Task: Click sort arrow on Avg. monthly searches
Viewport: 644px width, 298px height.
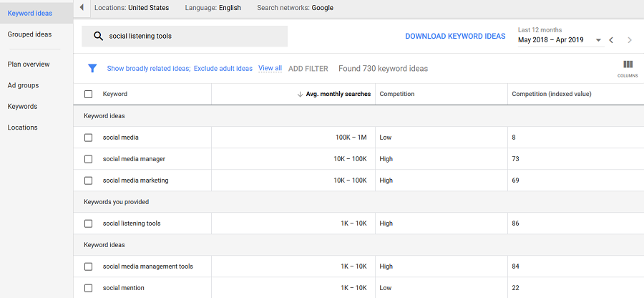Action: [300, 94]
